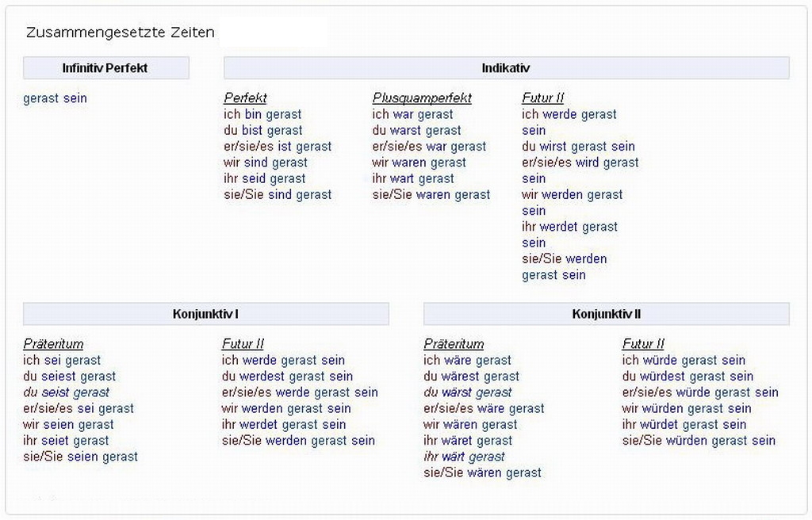This screenshot has width=812, height=520.
Task: Click "du wirst gerast sein"
Action: coord(578,147)
